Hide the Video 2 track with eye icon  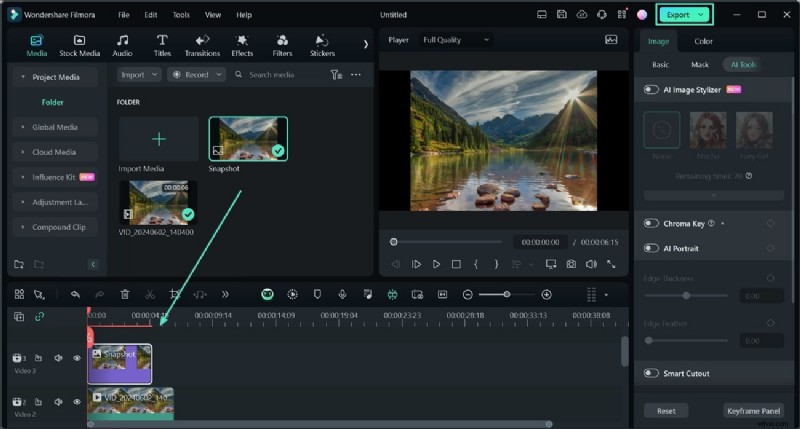tap(77, 402)
